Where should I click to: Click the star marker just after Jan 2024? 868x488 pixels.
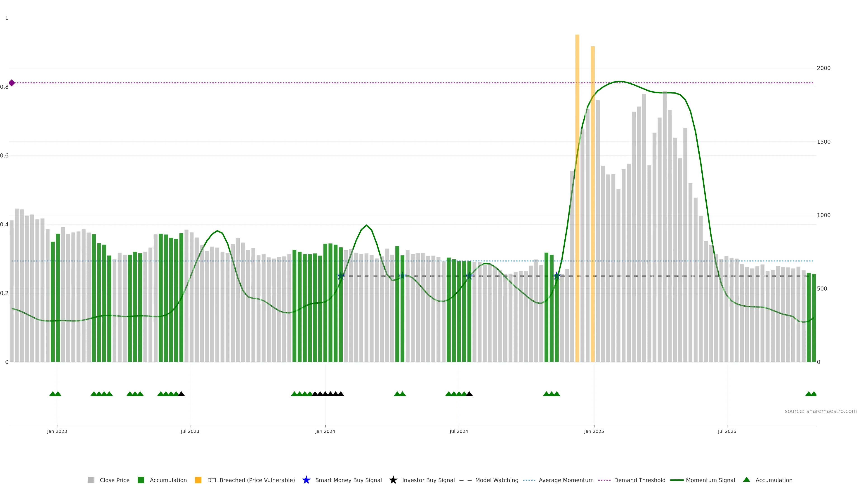[341, 276]
